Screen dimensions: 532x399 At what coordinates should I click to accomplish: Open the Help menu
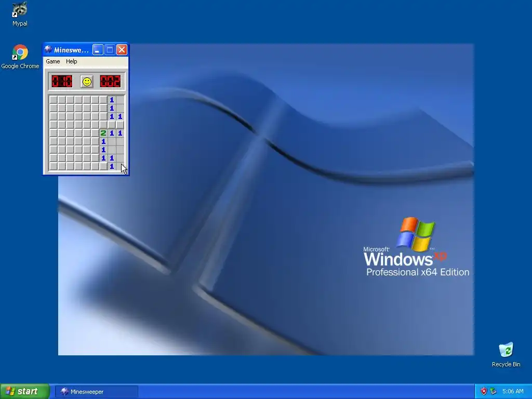point(71,61)
